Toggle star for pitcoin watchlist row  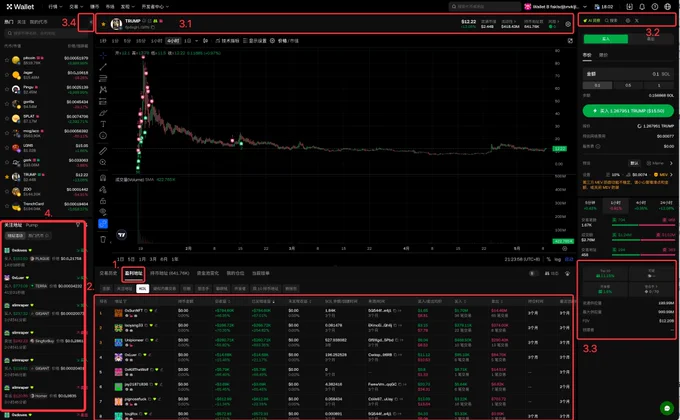coord(7,60)
